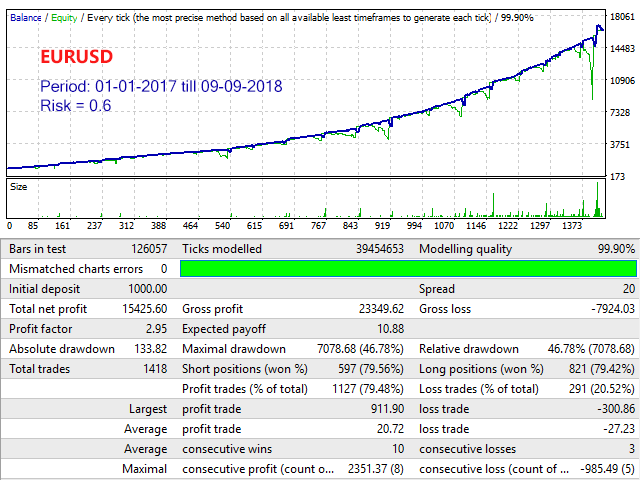Image resolution: width=640 pixels, height=480 pixels.
Task: Click the 'Period: 01-01-2017 till 09-09-2018' annotation
Action: [161, 86]
